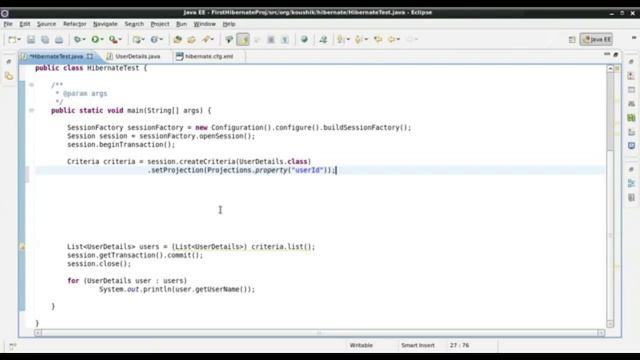Click the Package Explorer icon in left sidebar

[9, 76]
